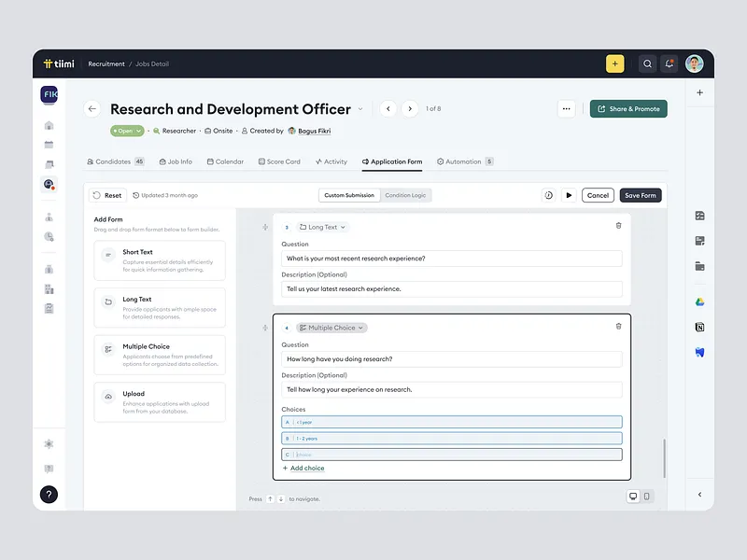Open the Long Text question type dropdown

(322, 227)
